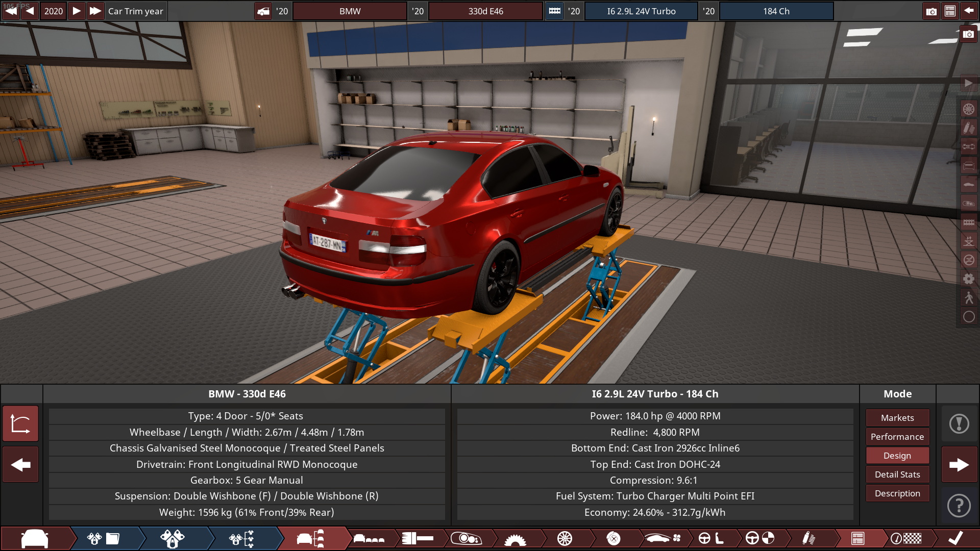This screenshot has height=551, width=980.
Task: Click the warnings exclamation button
Action: [x=959, y=423]
